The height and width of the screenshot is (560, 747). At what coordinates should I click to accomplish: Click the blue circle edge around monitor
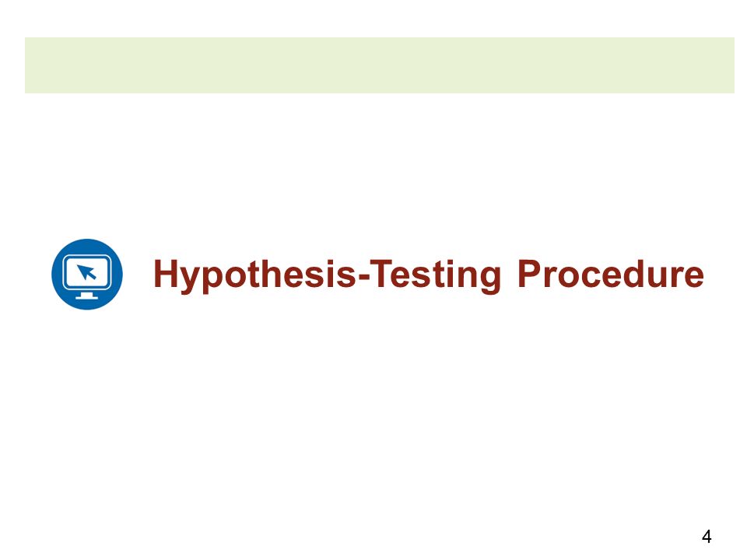coord(54,275)
